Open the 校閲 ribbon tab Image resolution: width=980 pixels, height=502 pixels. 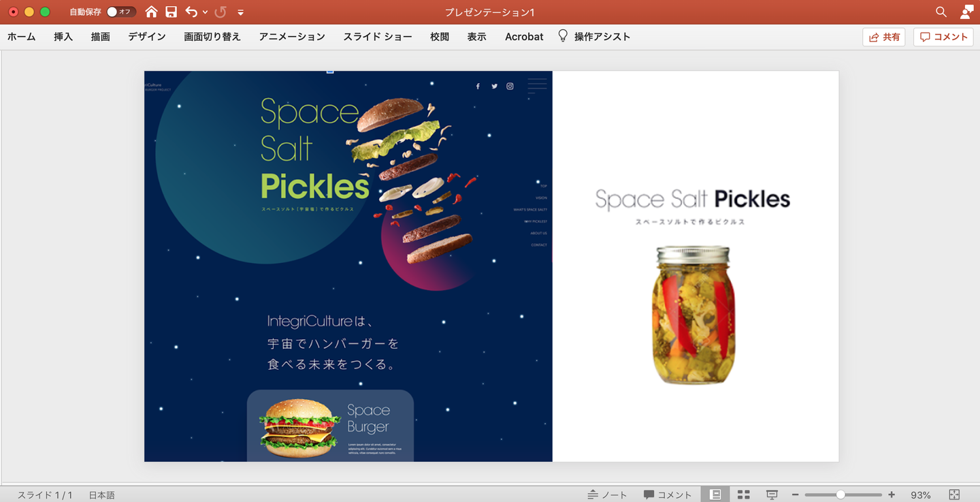click(x=440, y=37)
